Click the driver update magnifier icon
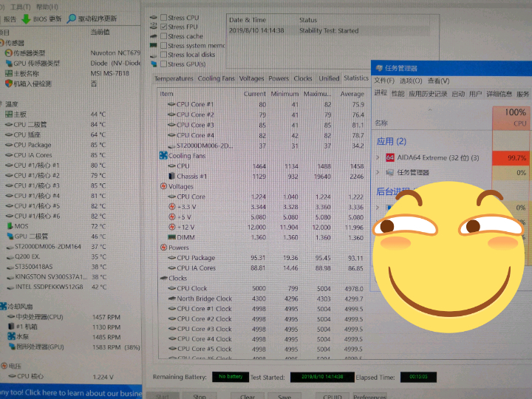The image size is (532, 399). click(71, 18)
